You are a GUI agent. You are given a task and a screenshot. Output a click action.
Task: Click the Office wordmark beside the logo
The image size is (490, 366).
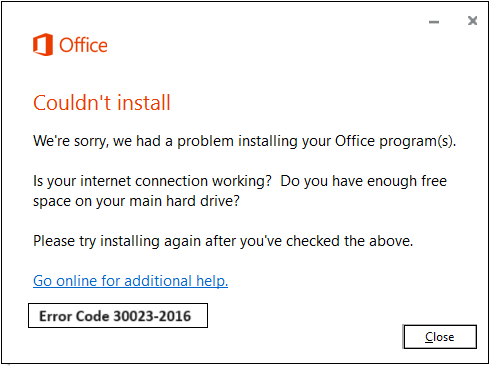pyautogui.click(x=83, y=45)
